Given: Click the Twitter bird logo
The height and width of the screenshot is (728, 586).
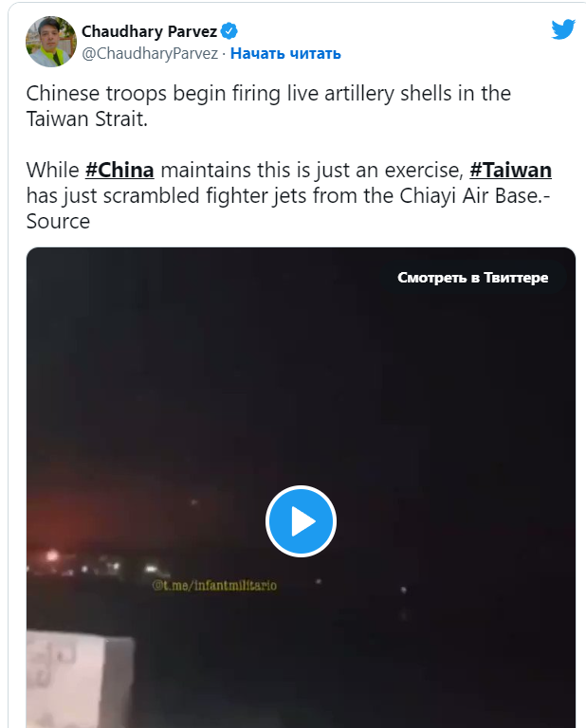Looking at the screenshot, I should point(563,29).
